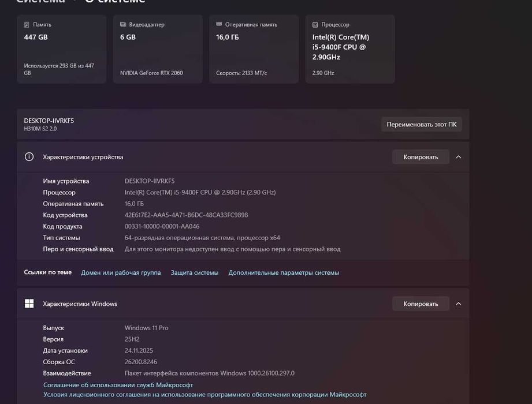Click the Тип системы label
This screenshot has width=532, height=404.
[61, 238]
